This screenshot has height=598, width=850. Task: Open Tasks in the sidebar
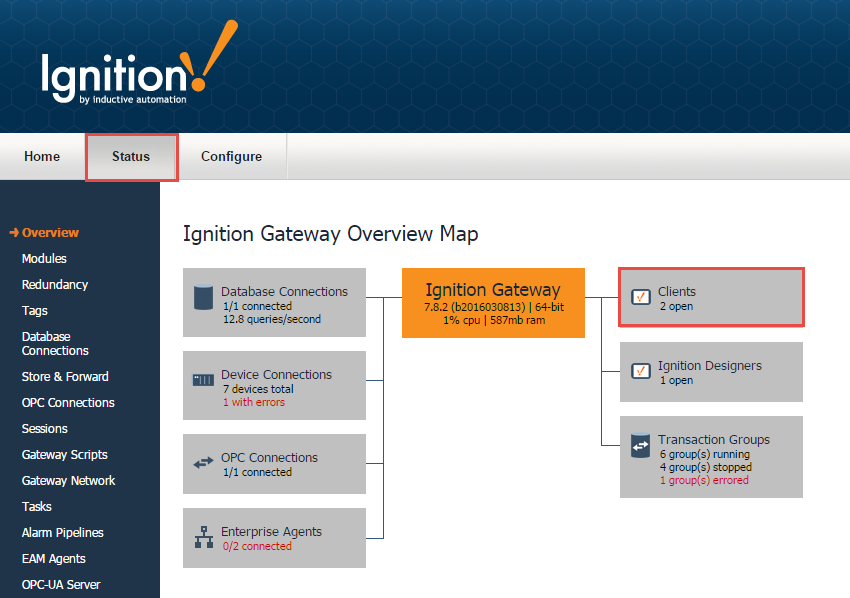pyautogui.click(x=36, y=507)
